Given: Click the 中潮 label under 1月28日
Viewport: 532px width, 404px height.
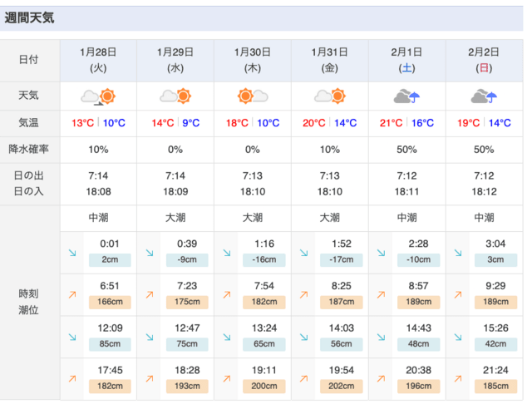Looking at the screenshot, I should coord(98,218).
